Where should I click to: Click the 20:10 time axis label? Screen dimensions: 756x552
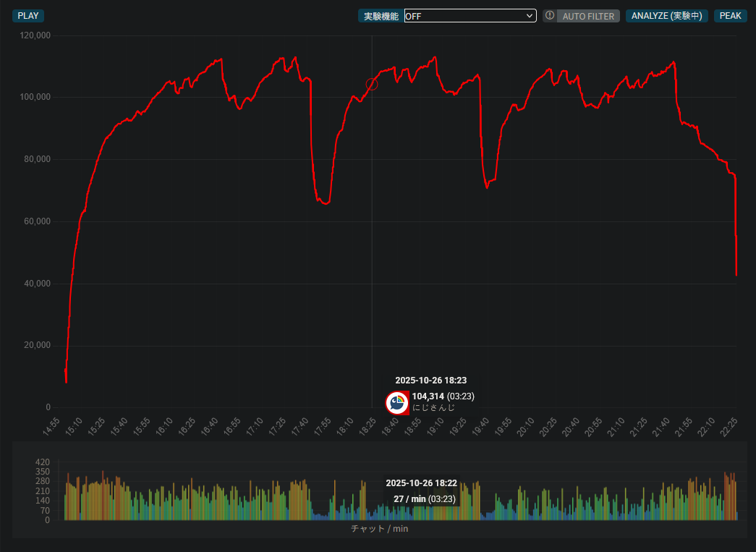click(x=525, y=427)
